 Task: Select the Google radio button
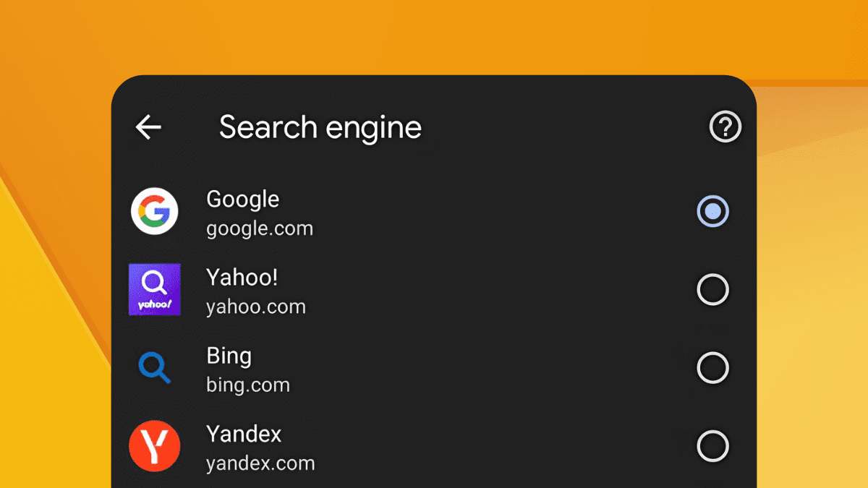point(712,211)
